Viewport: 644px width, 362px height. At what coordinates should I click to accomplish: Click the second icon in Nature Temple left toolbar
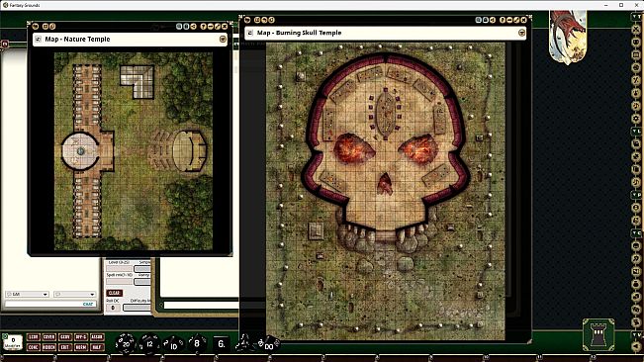46,27
